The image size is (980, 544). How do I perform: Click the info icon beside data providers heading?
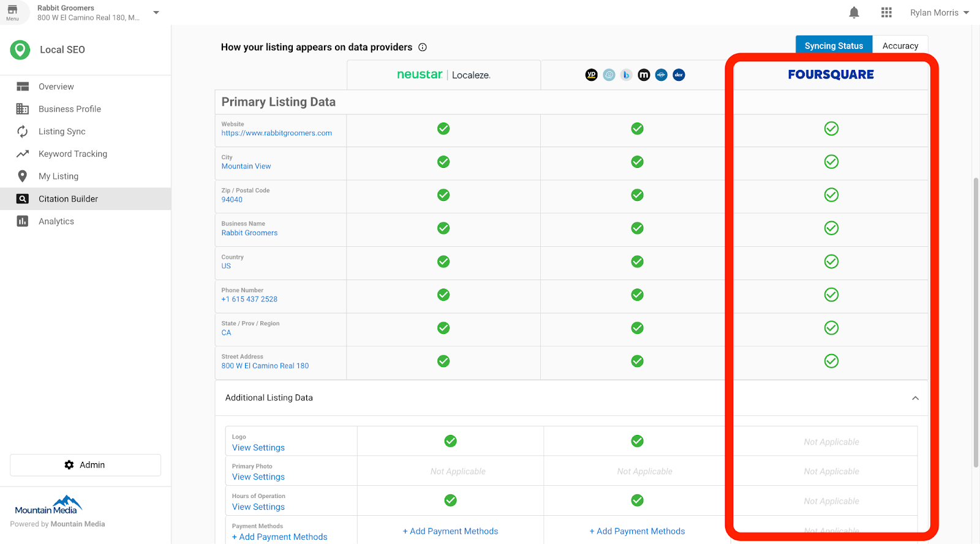click(x=423, y=47)
